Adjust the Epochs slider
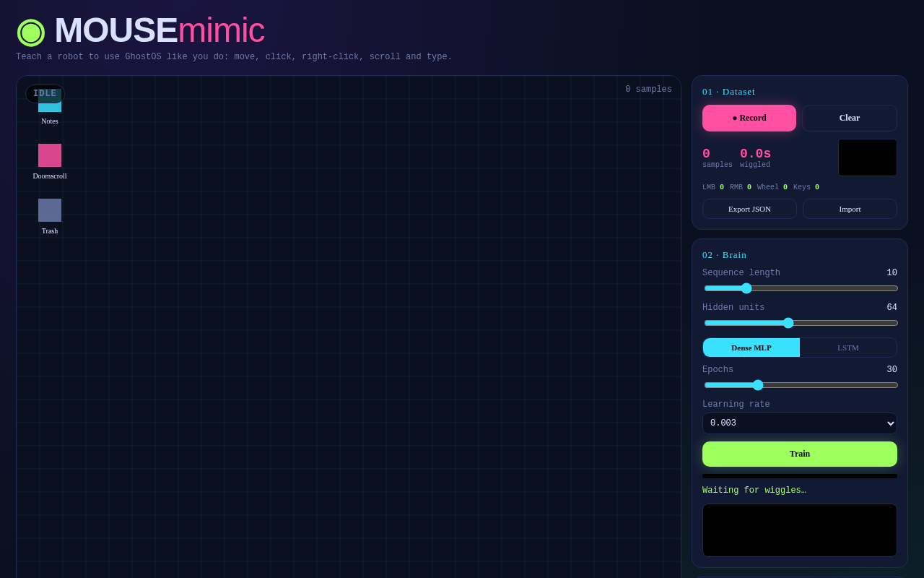The width and height of the screenshot is (924, 578). click(x=801, y=385)
